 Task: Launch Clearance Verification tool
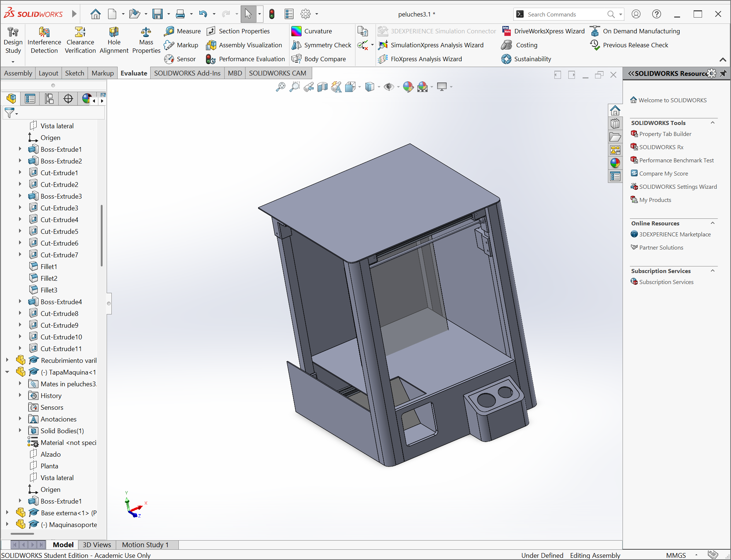[80, 40]
